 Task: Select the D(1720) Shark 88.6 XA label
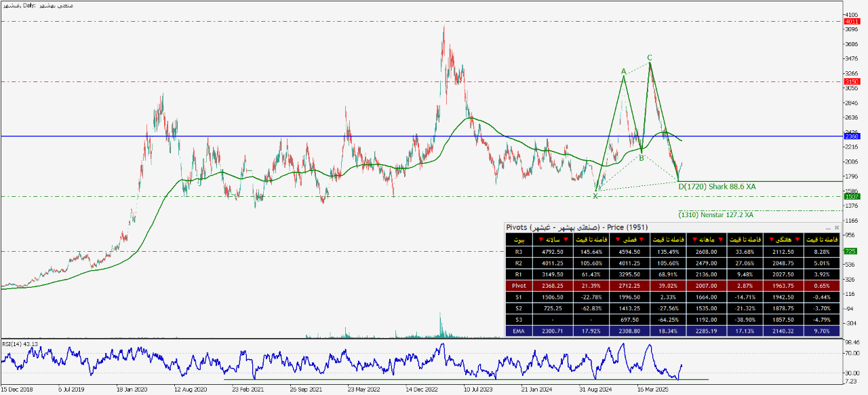717,186
